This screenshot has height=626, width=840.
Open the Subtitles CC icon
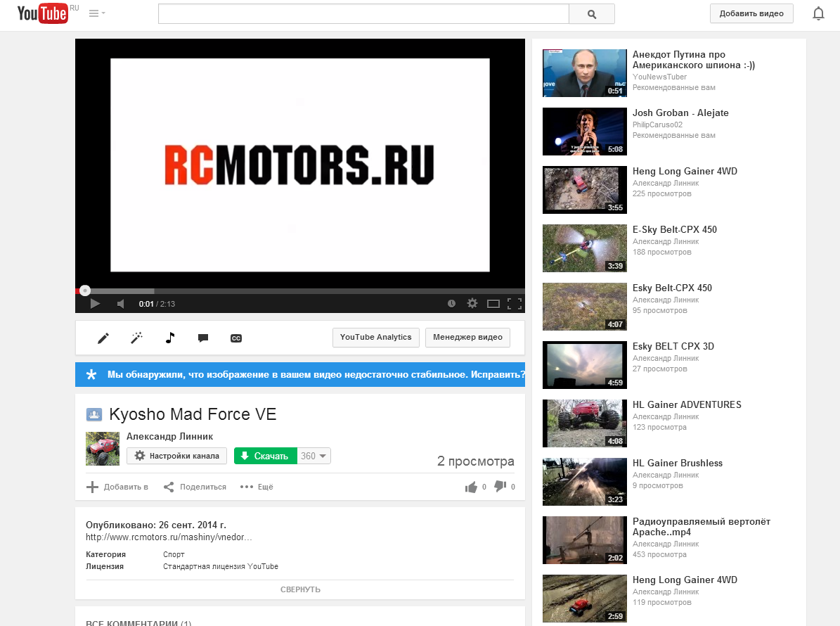(236, 338)
